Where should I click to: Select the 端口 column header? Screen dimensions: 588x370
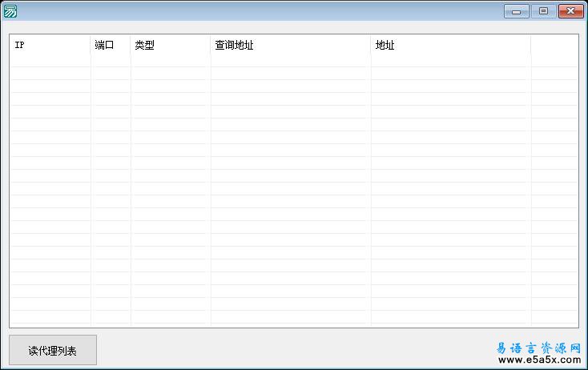pyautogui.click(x=111, y=46)
